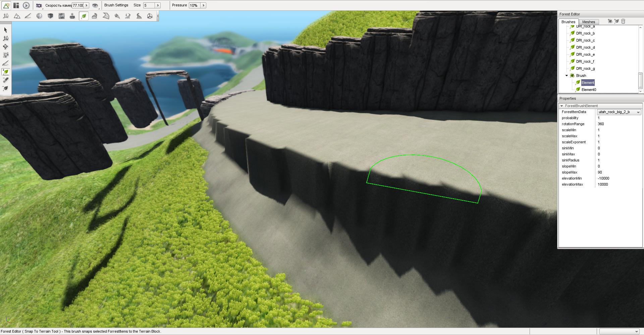Edit the elevationMin -10000 value

pyautogui.click(x=619, y=179)
